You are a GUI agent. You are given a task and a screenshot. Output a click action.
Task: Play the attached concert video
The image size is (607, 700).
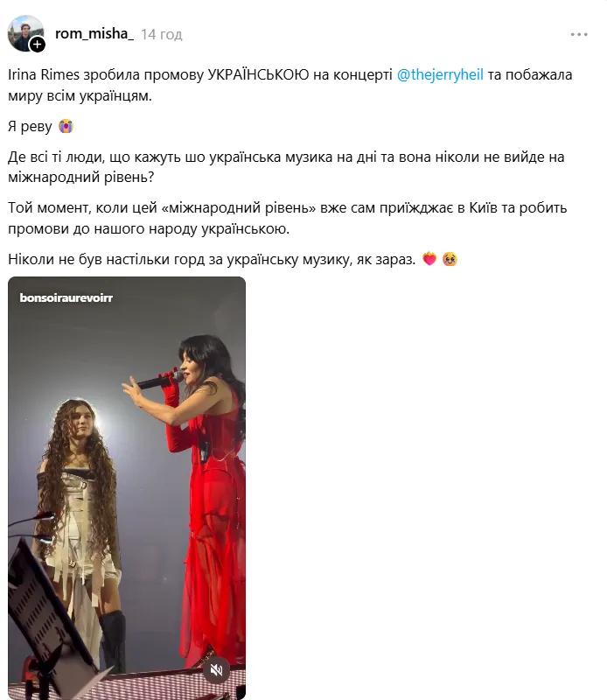click(x=127, y=488)
